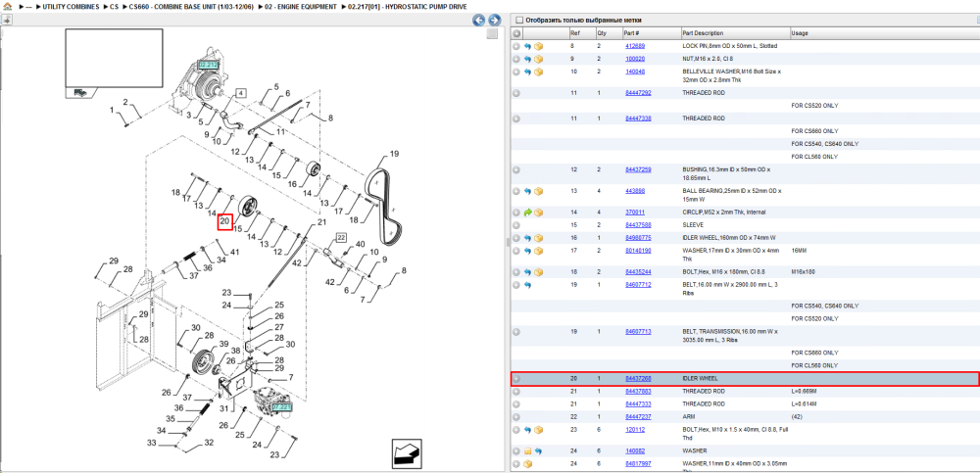The width and height of the screenshot is (980, 473).
Task: Open part number link 84447237
Action: (x=638, y=417)
